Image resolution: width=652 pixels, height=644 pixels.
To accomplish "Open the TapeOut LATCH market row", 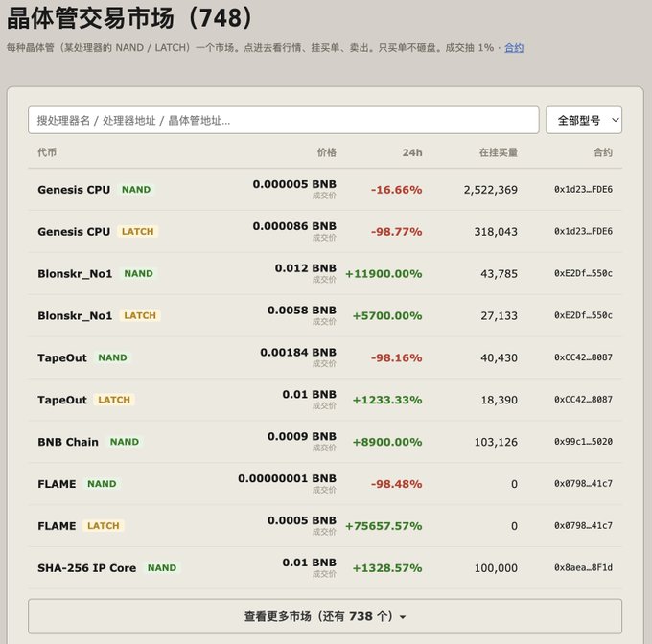I will (325, 400).
